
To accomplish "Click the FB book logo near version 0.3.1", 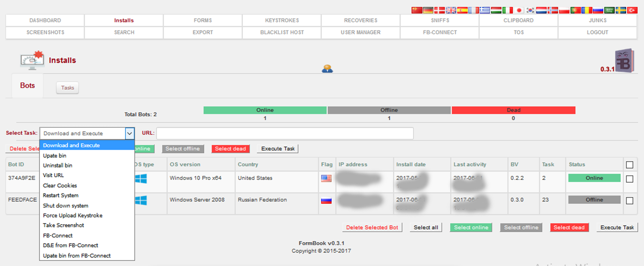I will point(624,60).
